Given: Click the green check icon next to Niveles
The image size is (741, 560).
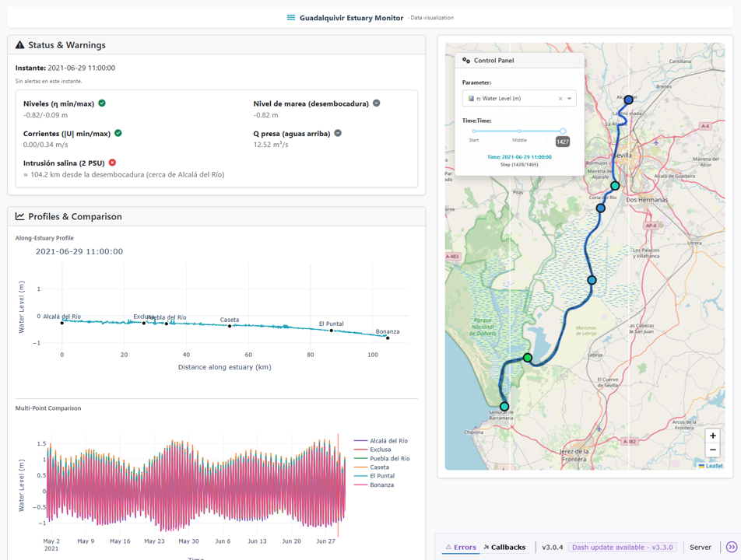Looking at the screenshot, I should [102, 103].
